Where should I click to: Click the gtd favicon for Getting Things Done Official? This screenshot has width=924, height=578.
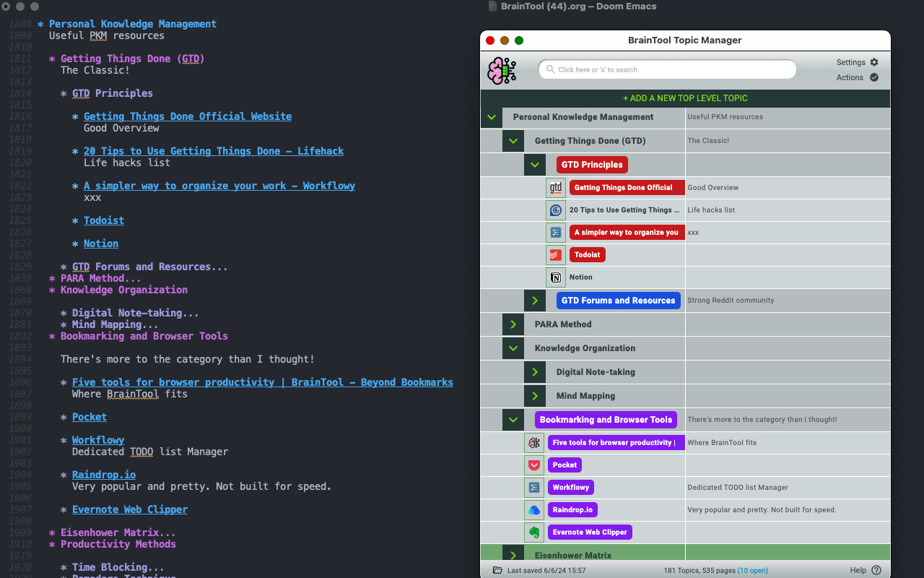point(556,188)
